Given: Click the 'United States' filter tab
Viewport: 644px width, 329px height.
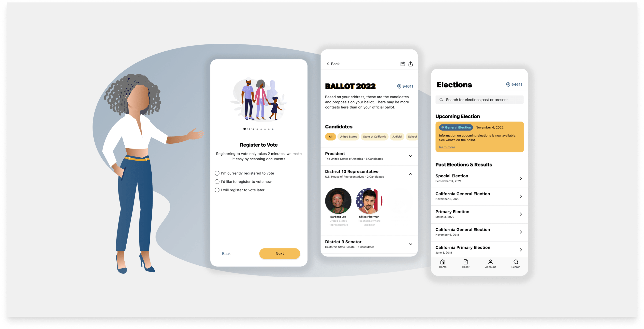Looking at the screenshot, I should click(x=348, y=136).
